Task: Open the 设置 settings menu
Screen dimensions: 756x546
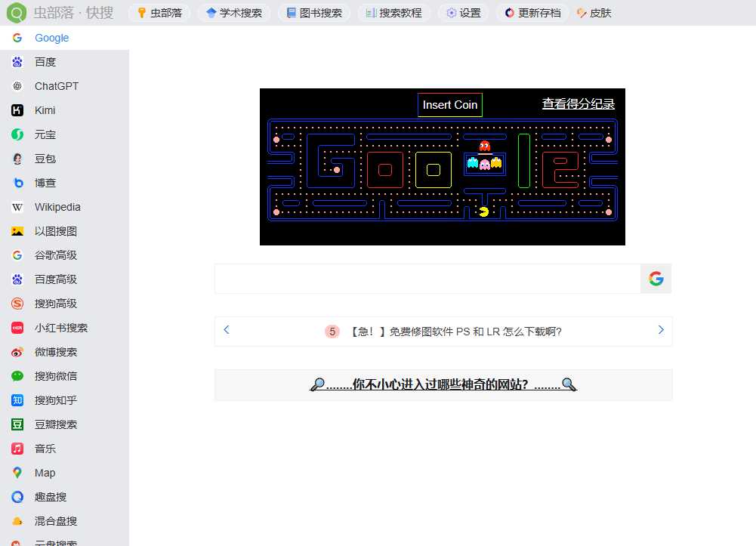Action: 463,12
